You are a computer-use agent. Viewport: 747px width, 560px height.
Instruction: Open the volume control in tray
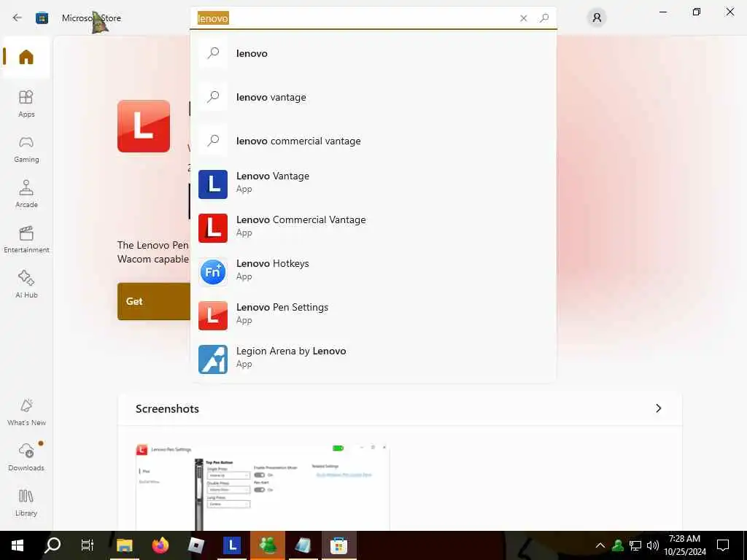coord(653,545)
